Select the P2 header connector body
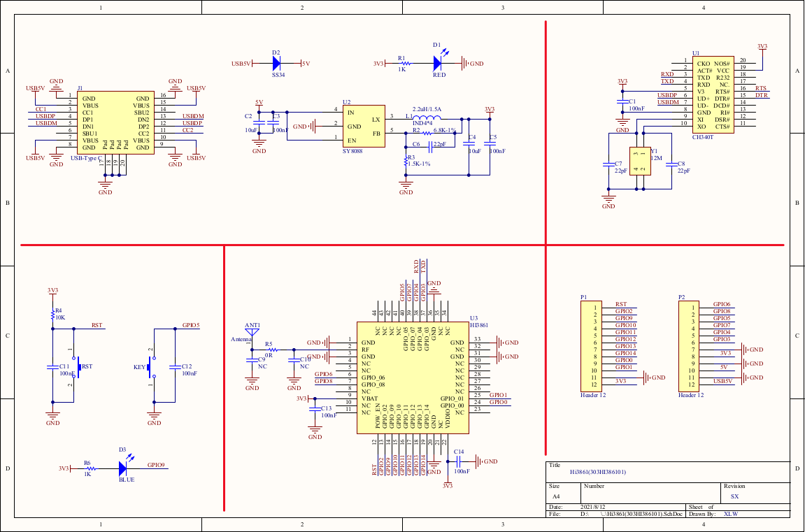This screenshot has width=805, height=532. click(x=688, y=346)
